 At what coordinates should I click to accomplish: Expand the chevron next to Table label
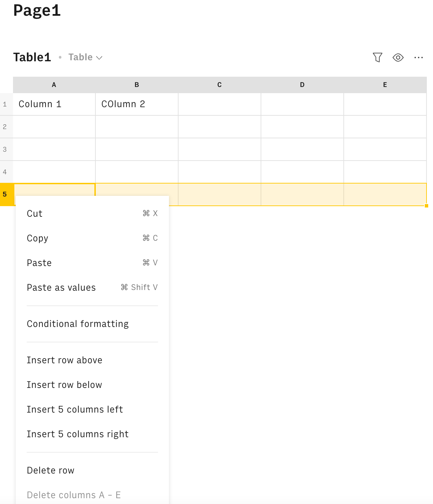tap(100, 58)
